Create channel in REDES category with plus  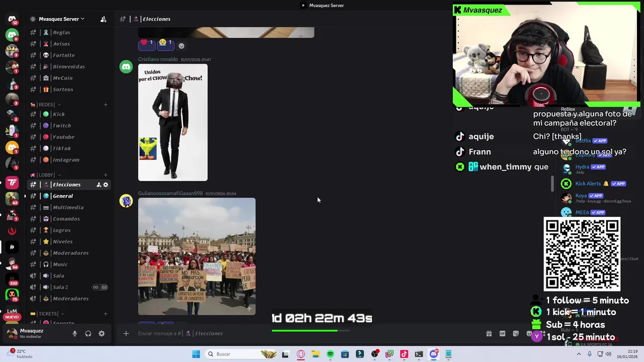[106, 105]
